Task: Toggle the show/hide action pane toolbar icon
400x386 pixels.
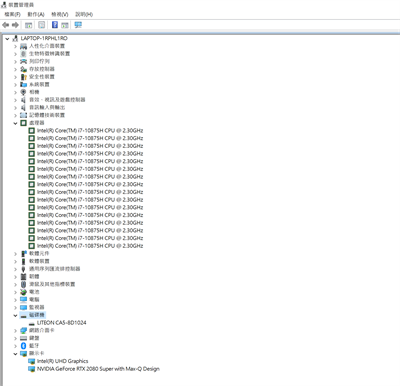Action: (x=65, y=25)
